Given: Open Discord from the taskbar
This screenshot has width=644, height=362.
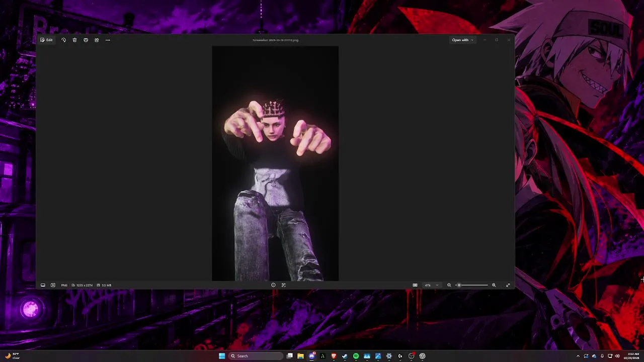Looking at the screenshot, I should (311, 356).
